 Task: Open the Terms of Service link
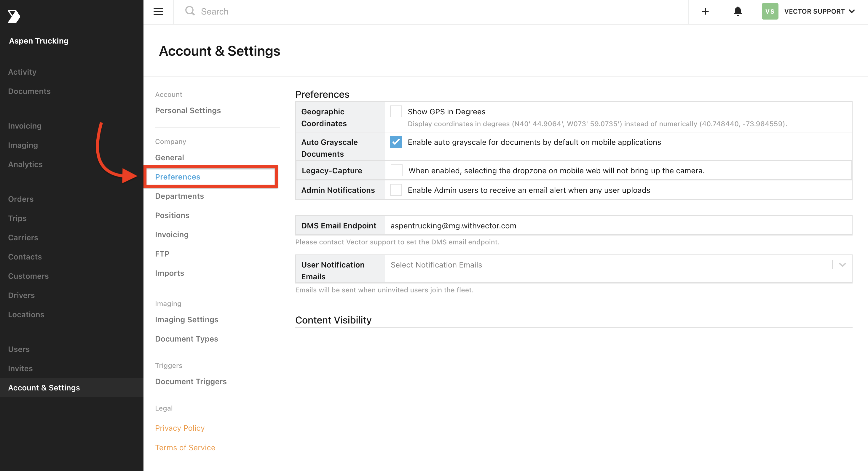pos(185,447)
